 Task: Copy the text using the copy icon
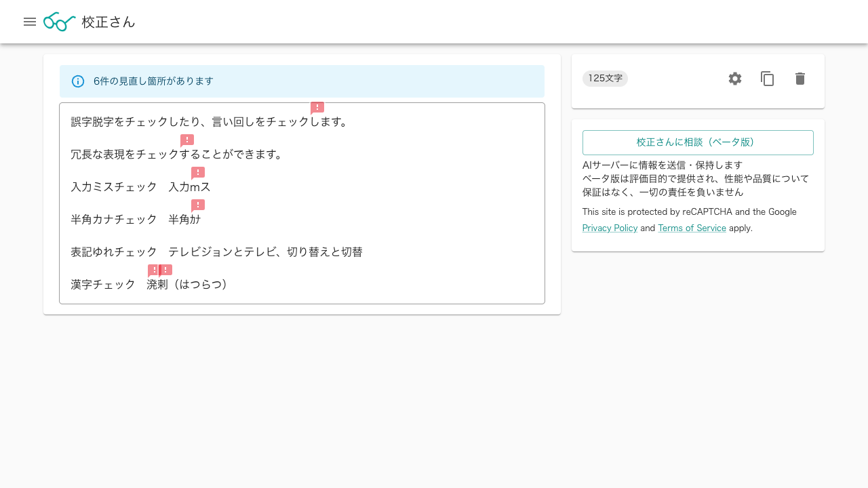(x=768, y=79)
